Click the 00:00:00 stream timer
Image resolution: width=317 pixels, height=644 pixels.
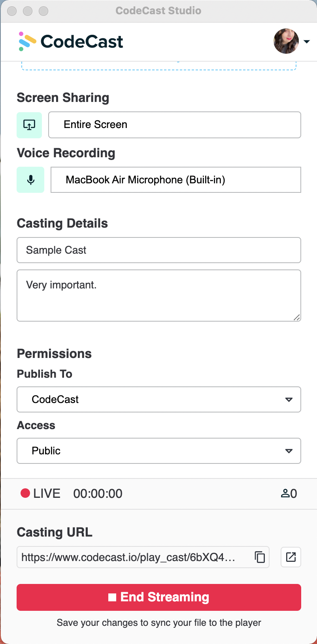click(98, 493)
